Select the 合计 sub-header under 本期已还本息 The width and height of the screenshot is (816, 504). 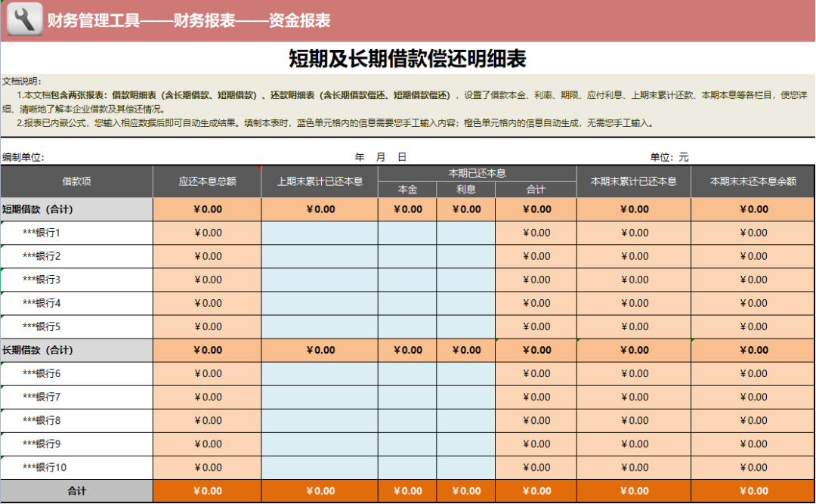(536, 190)
